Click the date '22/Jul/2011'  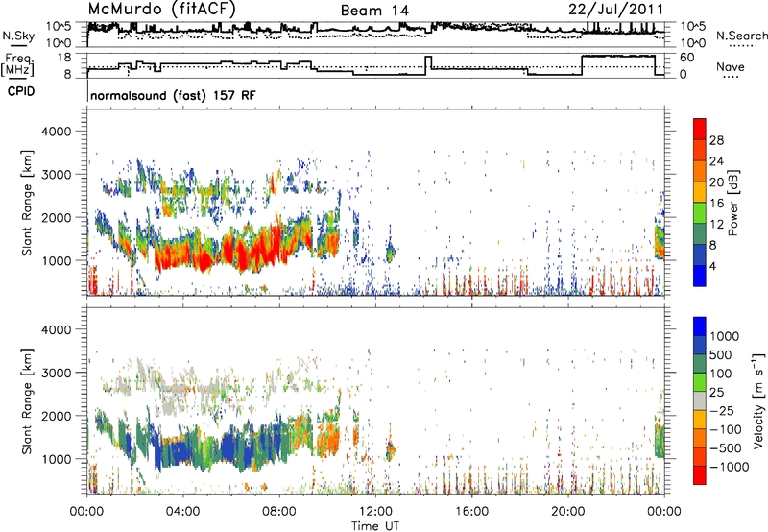615,10
